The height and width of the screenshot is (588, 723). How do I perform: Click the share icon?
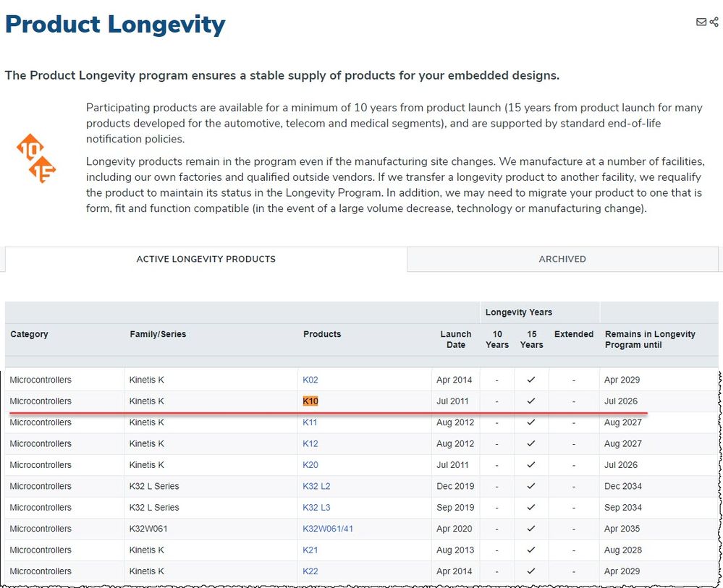pyautogui.click(x=714, y=22)
